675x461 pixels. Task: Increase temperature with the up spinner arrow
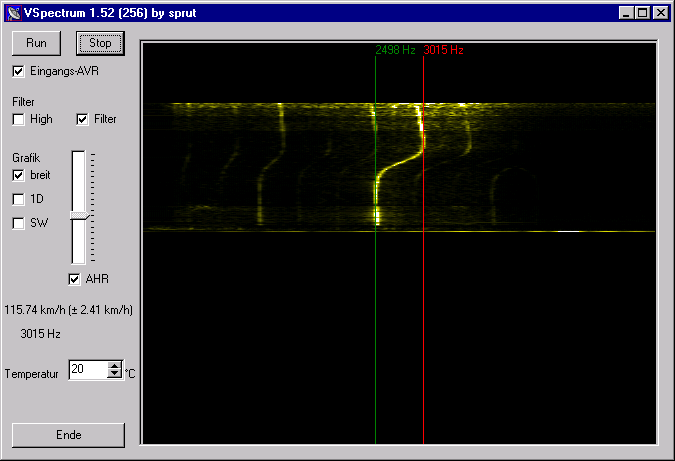pyautogui.click(x=114, y=366)
